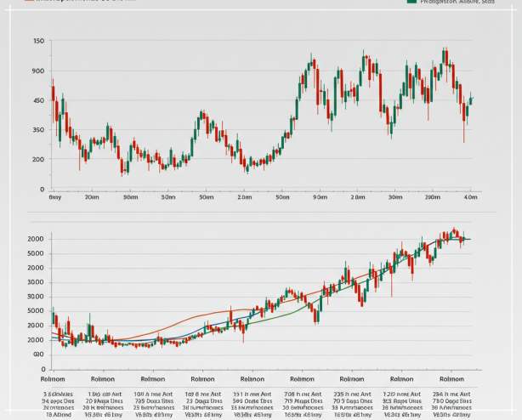The image size is (522, 420).
Task: Click the 6my label on the time axis
Action: [55, 197]
